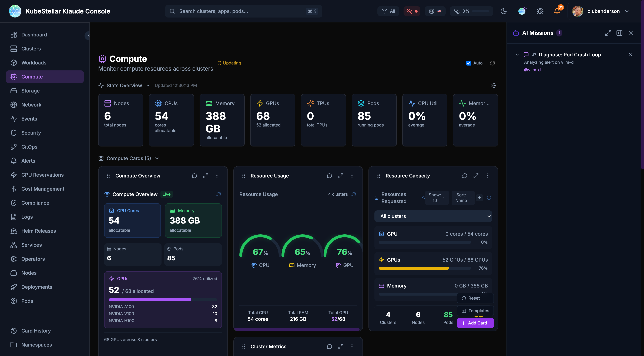The image size is (644, 356).
Task: Open Resource Capacity card options menu
Action: tap(487, 176)
